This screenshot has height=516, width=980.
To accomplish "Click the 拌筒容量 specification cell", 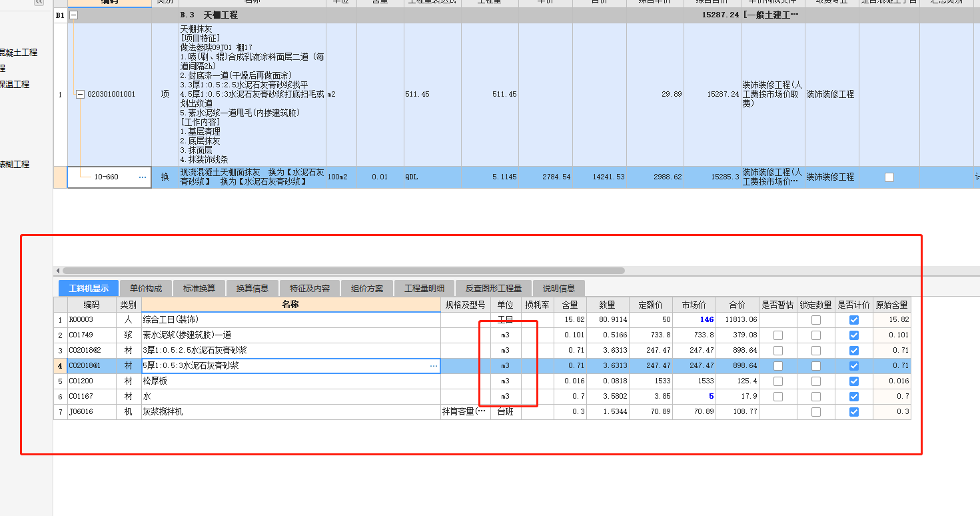I will [466, 412].
